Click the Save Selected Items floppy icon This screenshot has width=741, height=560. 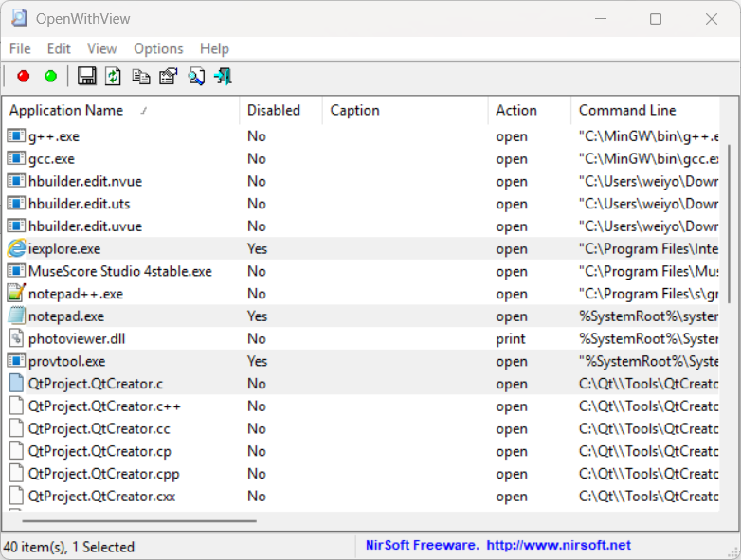click(x=86, y=76)
